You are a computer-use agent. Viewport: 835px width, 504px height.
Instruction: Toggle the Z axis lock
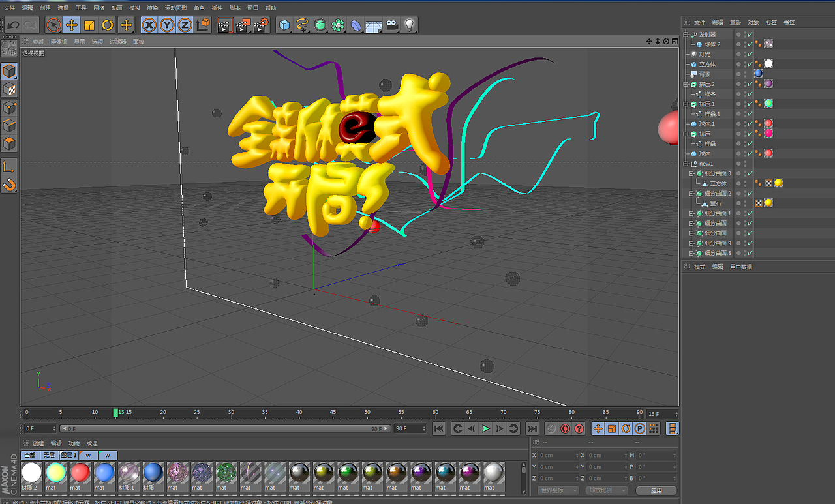(185, 25)
